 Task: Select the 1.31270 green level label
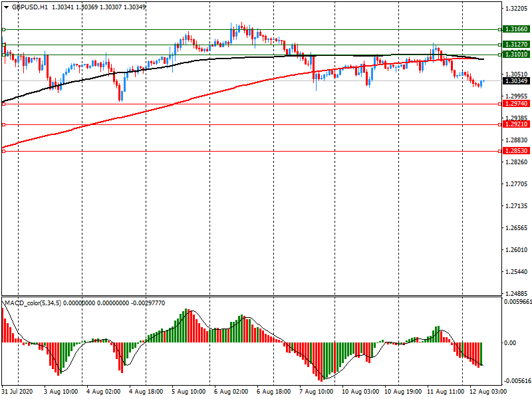[516, 45]
